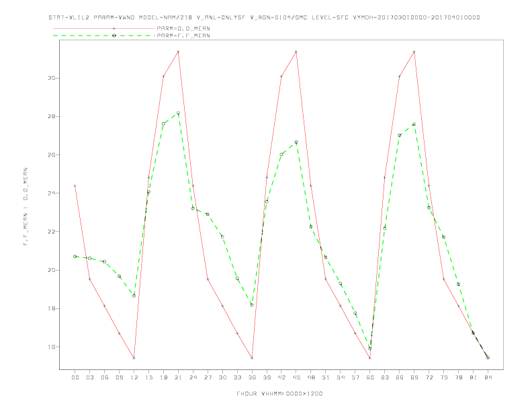Viewport: 532px width, 411px height.
Task: Click x-axis tick label 51
Action: (x=326, y=377)
